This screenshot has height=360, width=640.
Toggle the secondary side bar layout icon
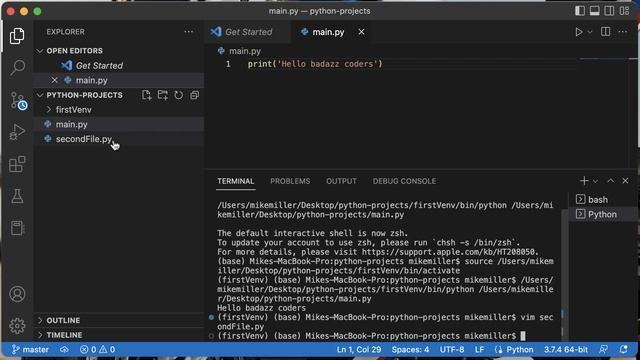[x=609, y=11]
